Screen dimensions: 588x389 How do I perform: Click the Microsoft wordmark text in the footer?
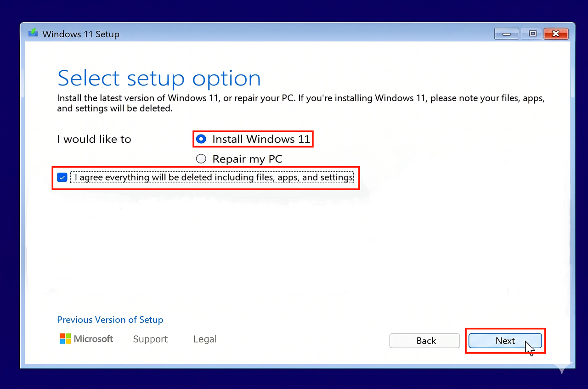coord(93,339)
